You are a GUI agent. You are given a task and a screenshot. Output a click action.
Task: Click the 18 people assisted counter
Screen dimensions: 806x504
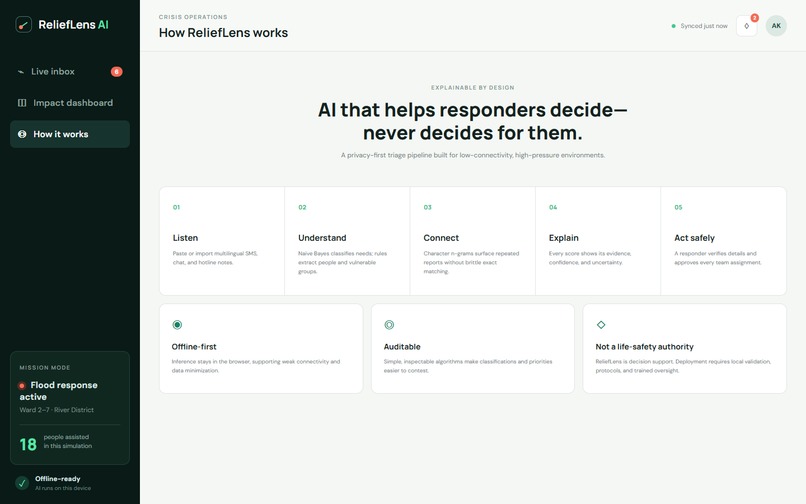56,444
